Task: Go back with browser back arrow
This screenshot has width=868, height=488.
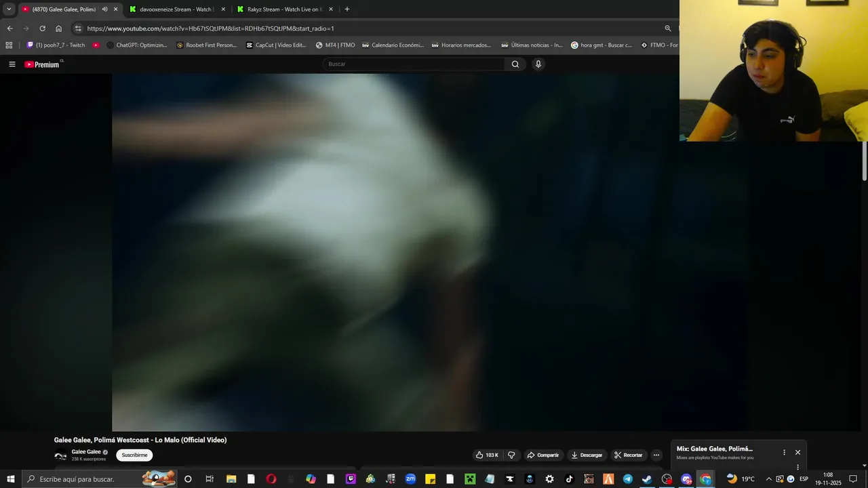Action: point(9,28)
